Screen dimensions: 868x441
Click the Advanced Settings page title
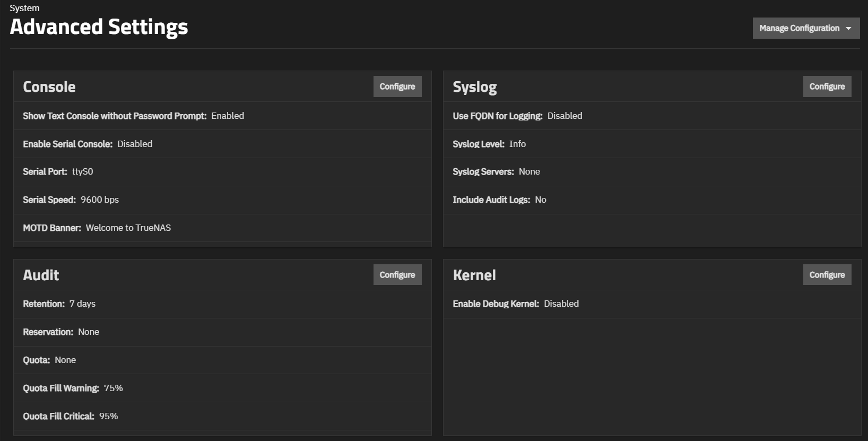99,27
